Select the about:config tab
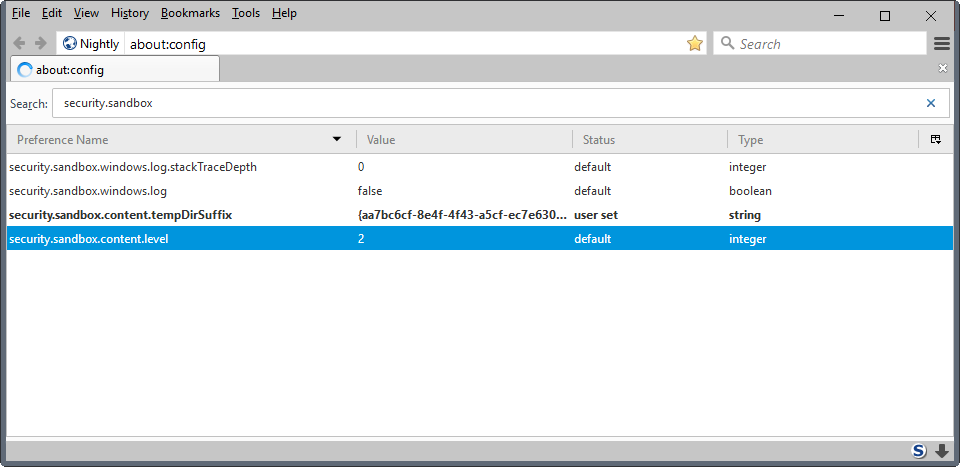960x467 pixels. (x=115, y=69)
